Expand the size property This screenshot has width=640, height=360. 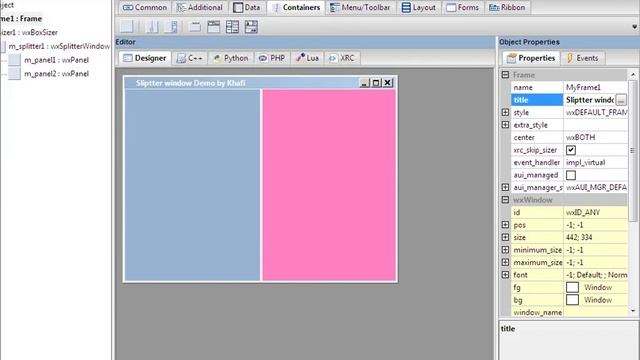[x=505, y=237]
